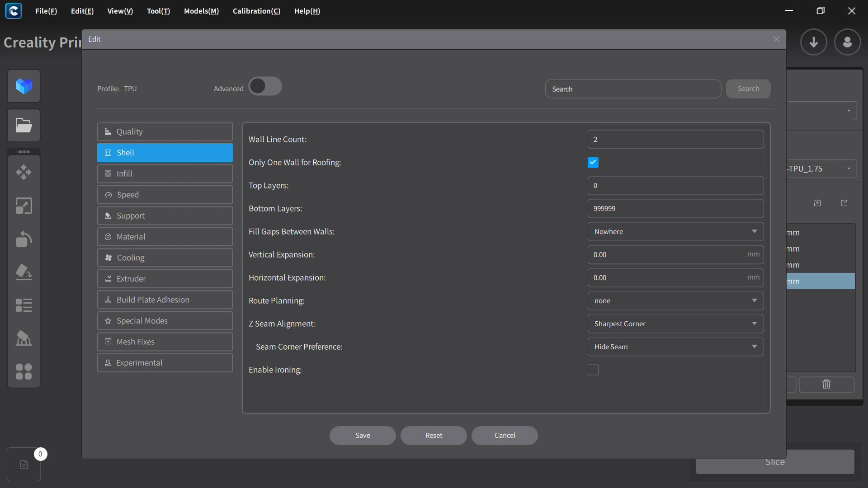Click the Bottom Layers input field

[x=675, y=208]
